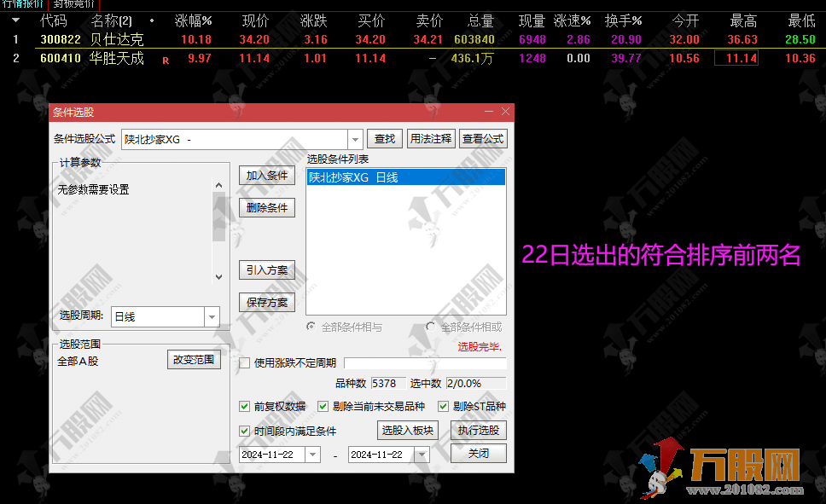This screenshot has width=826, height=504.
Task: Toggle 剔除当前未交易品种 checkbox
Action: tap(323, 406)
